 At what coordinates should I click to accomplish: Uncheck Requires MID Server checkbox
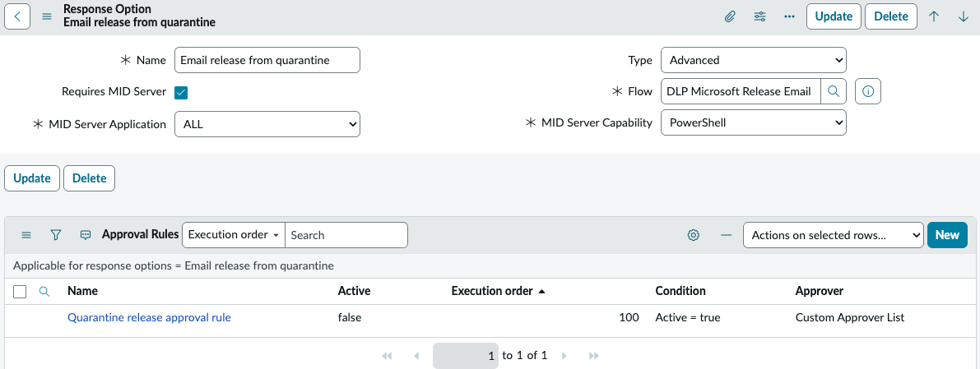pos(181,92)
